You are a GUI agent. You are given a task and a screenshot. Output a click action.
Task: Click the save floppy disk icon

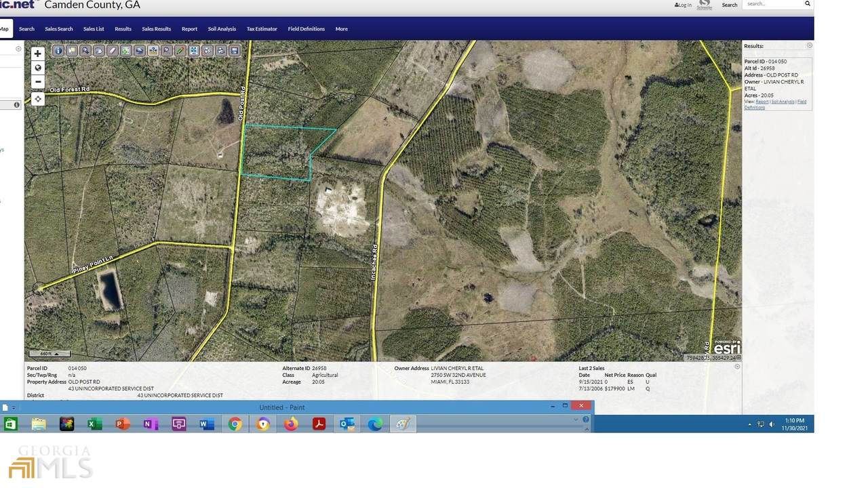(235, 50)
